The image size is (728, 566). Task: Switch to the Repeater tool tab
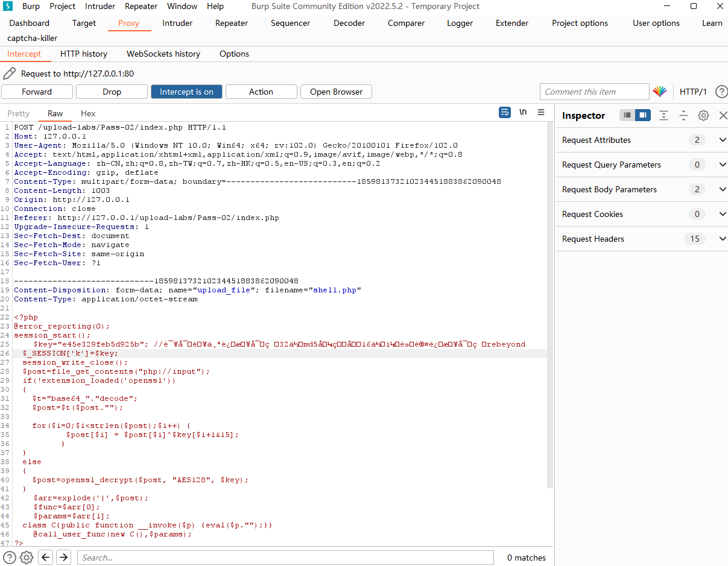pyautogui.click(x=232, y=23)
